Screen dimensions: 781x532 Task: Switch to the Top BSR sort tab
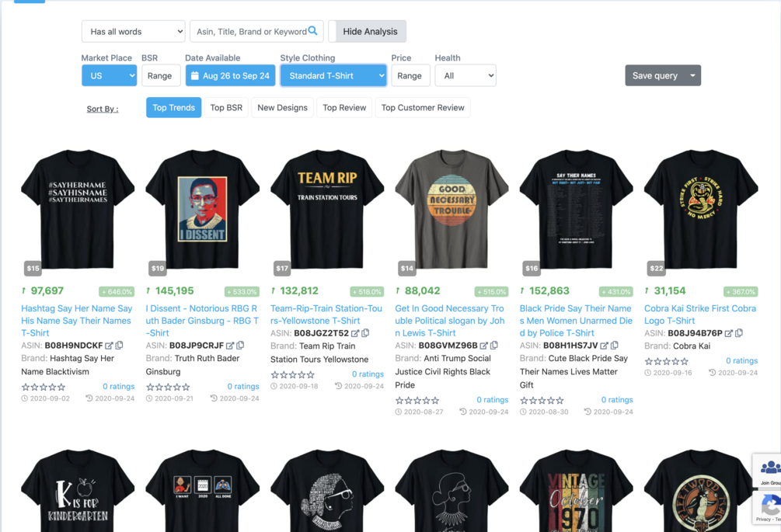[x=226, y=107]
